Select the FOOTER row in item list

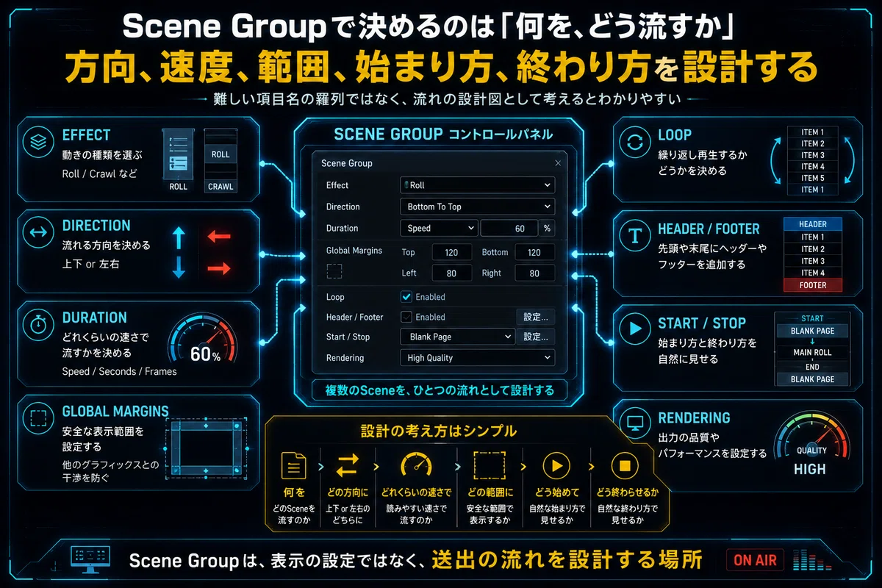coord(813,285)
